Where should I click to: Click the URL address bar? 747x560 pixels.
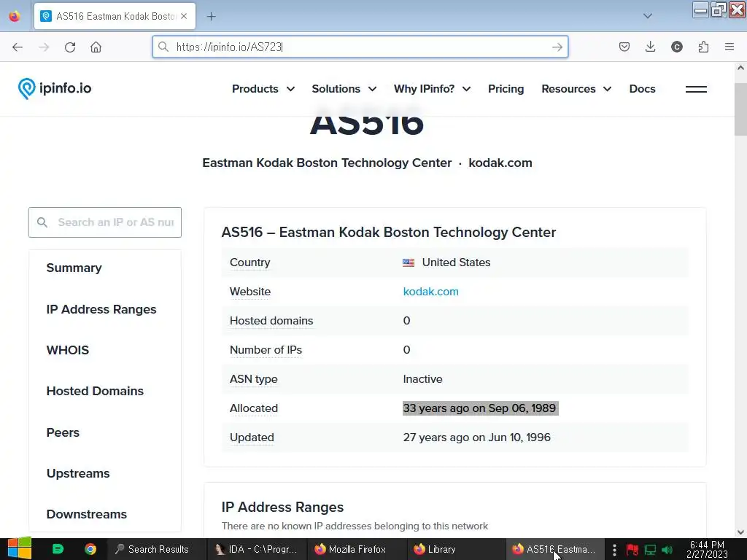pos(360,47)
